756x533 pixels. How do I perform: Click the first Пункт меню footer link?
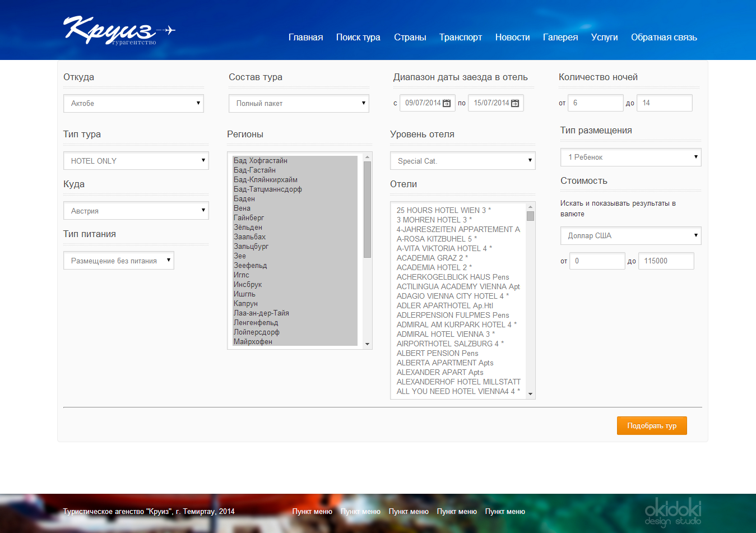312,512
